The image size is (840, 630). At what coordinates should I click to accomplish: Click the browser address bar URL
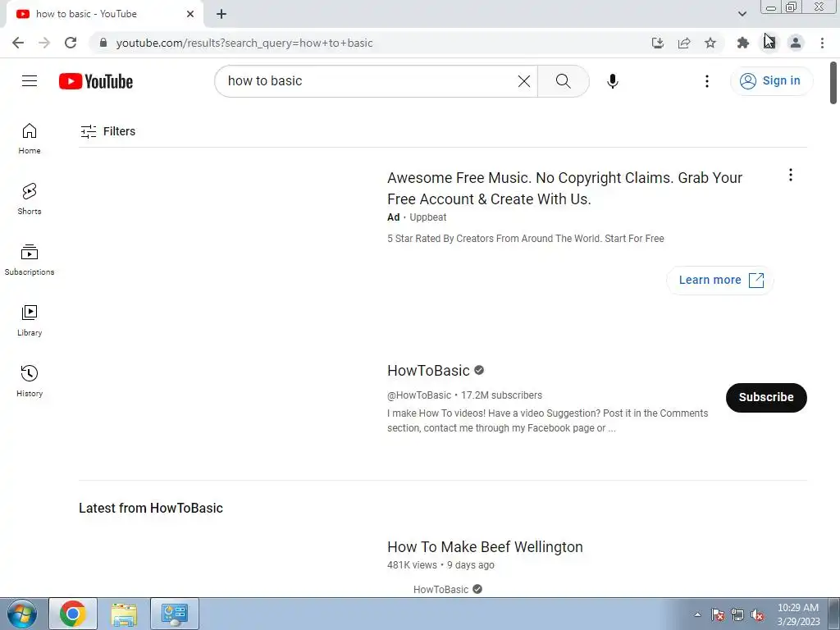pos(244,43)
